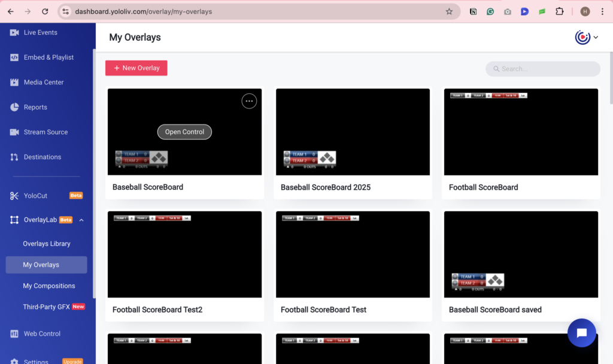Click the OverlayLab frame icon

pyautogui.click(x=14, y=220)
